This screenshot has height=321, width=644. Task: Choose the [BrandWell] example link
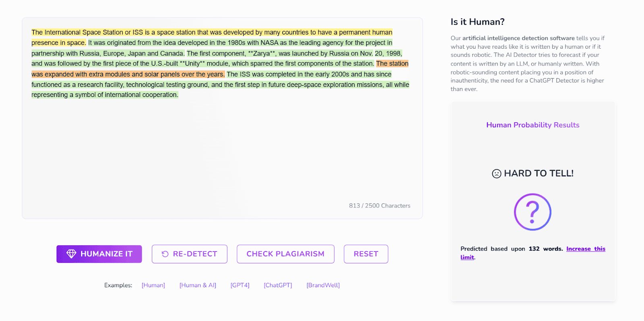point(323,285)
